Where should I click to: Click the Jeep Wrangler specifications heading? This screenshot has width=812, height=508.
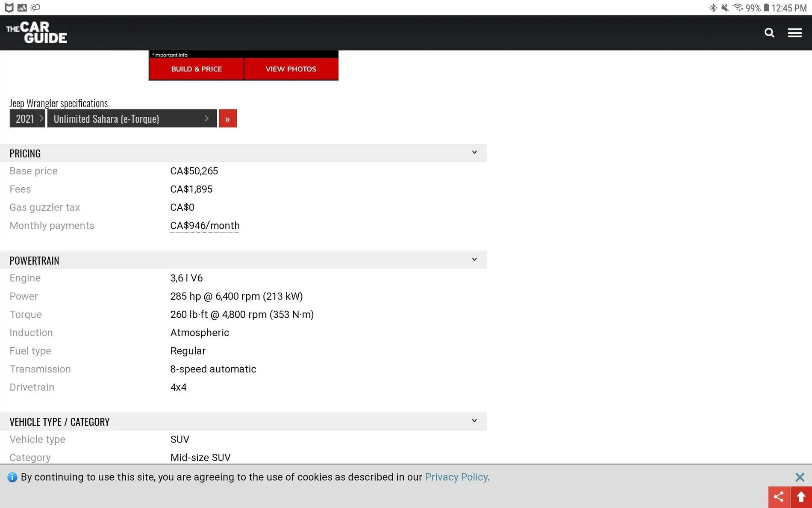pyautogui.click(x=59, y=103)
